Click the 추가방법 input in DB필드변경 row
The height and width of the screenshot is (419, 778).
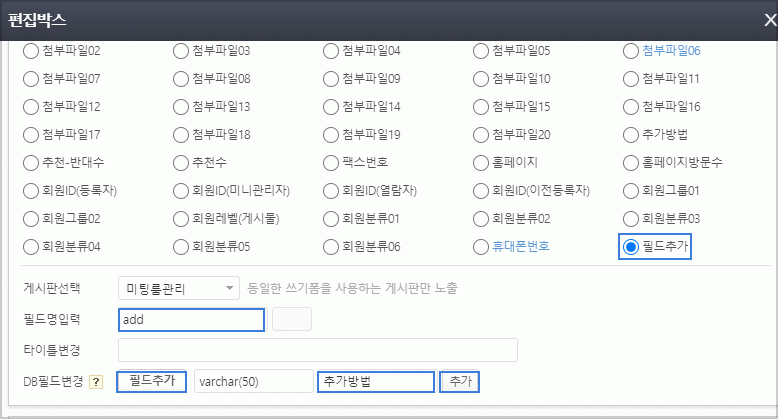point(375,382)
